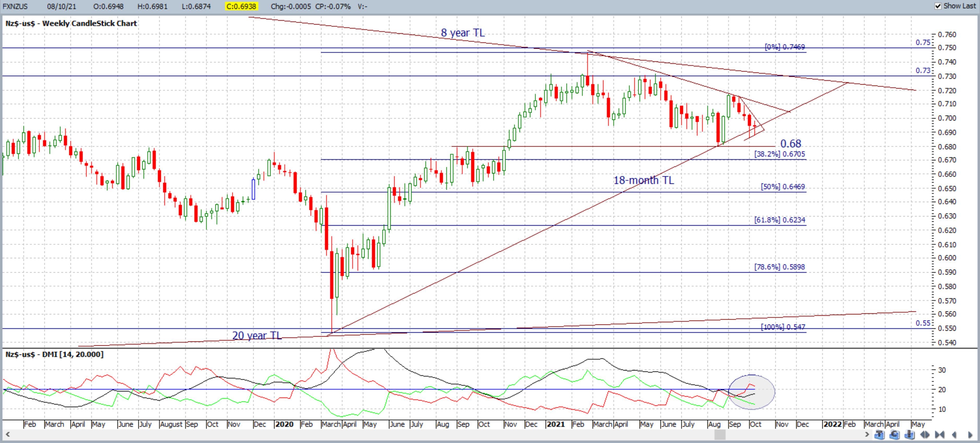Click the 2020 year label on time axis
The image size is (980, 443).
[x=284, y=424]
